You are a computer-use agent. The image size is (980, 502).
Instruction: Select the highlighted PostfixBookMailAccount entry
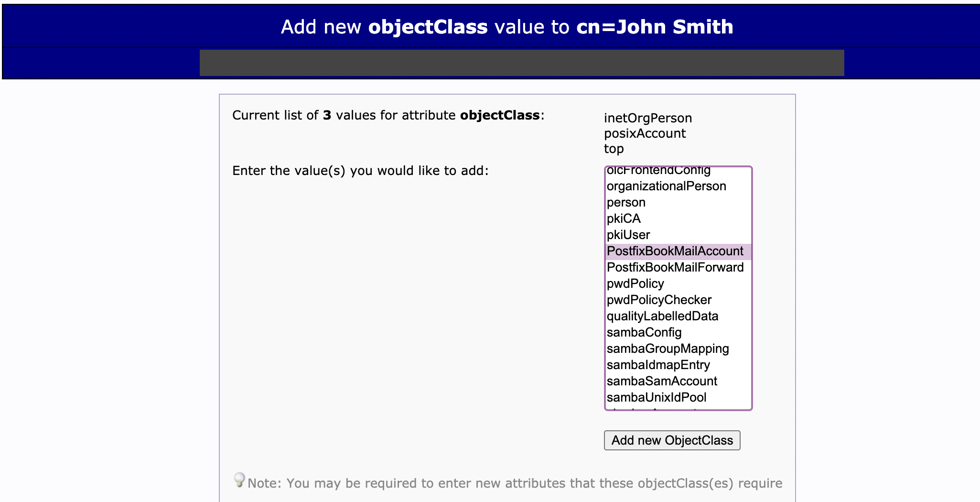[678, 251]
